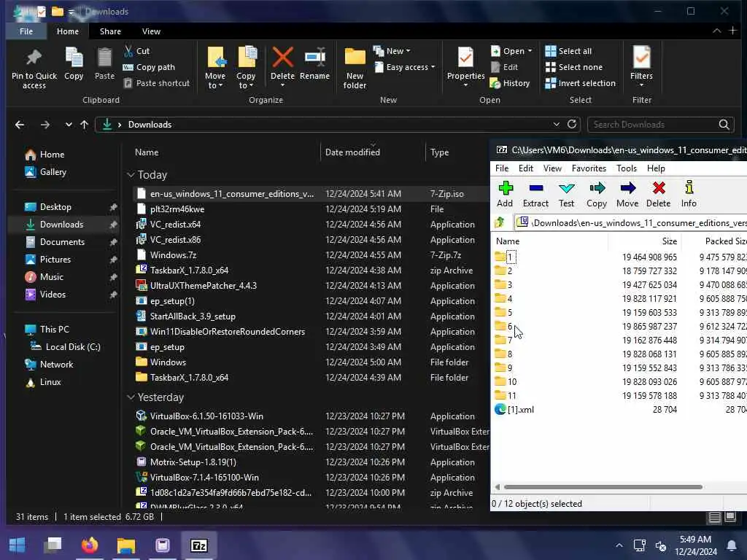Expand the New item dropdown
Screen dimensions: 747x560
392,51
